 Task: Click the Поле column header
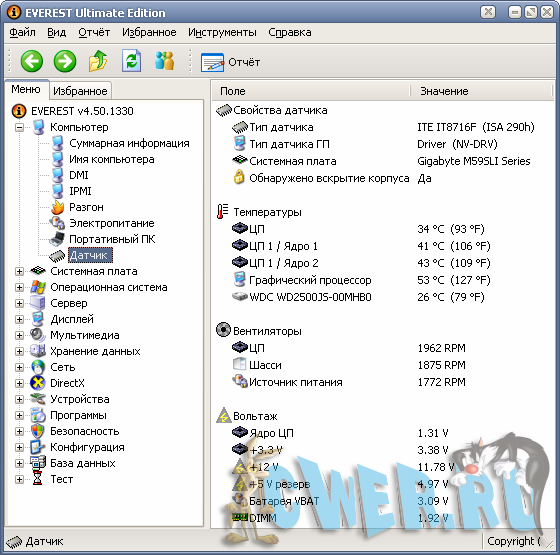tap(311, 91)
